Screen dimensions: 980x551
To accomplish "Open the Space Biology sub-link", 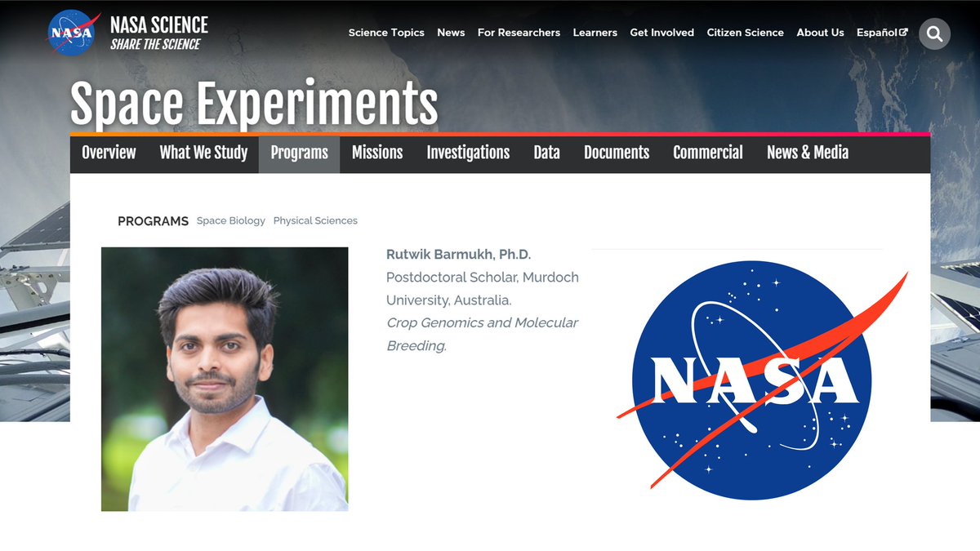I will point(231,220).
